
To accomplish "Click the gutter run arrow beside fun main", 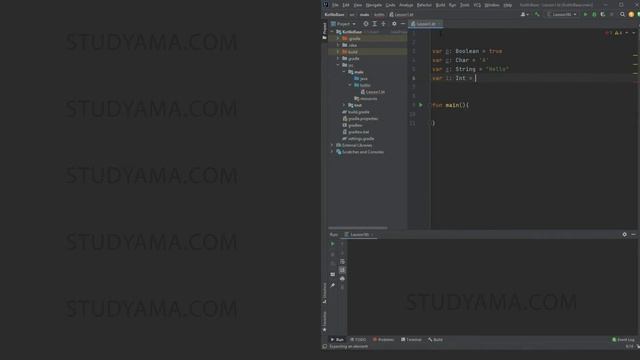I will [x=421, y=105].
